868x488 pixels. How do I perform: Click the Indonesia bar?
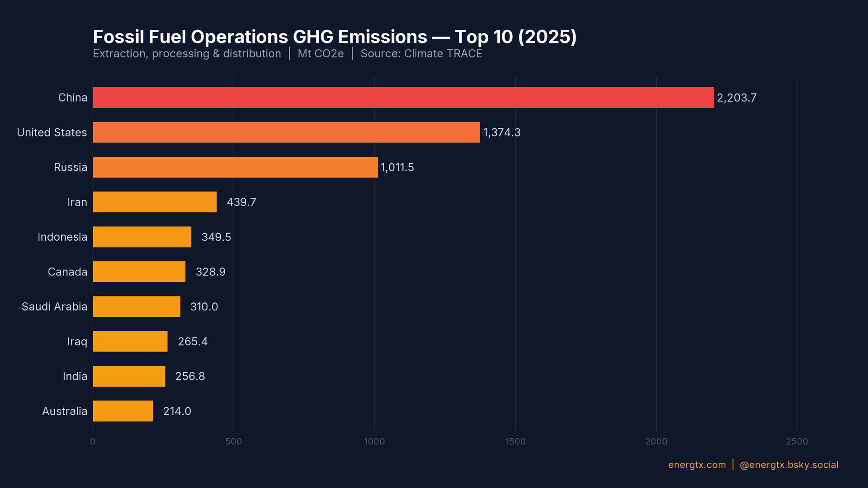click(x=142, y=237)
